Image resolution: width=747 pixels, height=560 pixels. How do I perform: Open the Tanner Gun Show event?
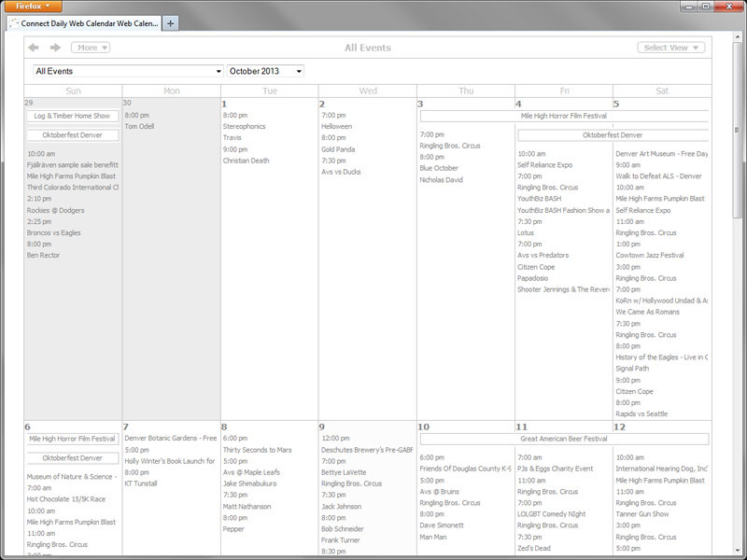(x=642, y=514)
